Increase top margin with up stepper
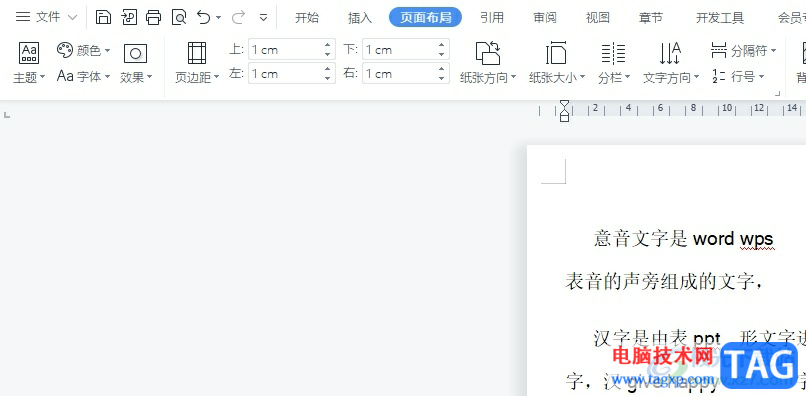The image size is (806, 396). [327, 45]
